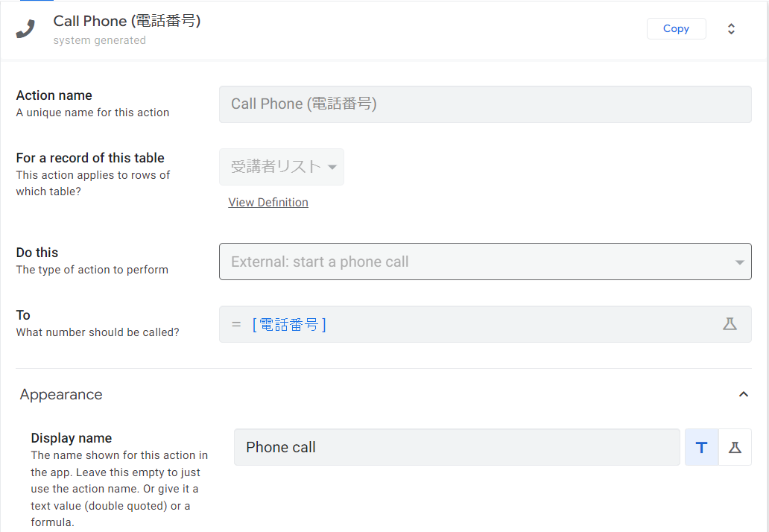Click the chevron to collapse the Appearance section

(x=743, y=394)
